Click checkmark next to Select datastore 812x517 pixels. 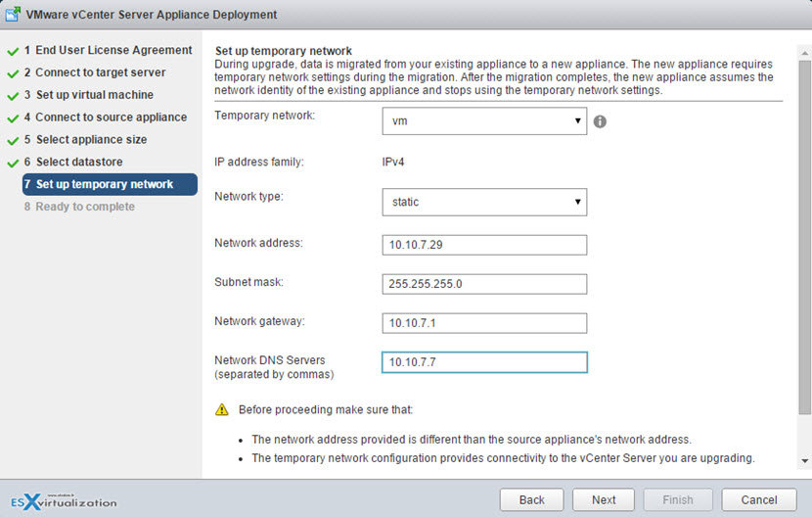click(13, 164)
